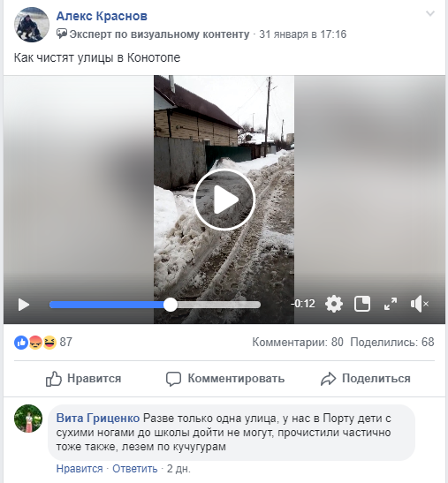Reply to Вита Гриценко's comment

point(134,469)
